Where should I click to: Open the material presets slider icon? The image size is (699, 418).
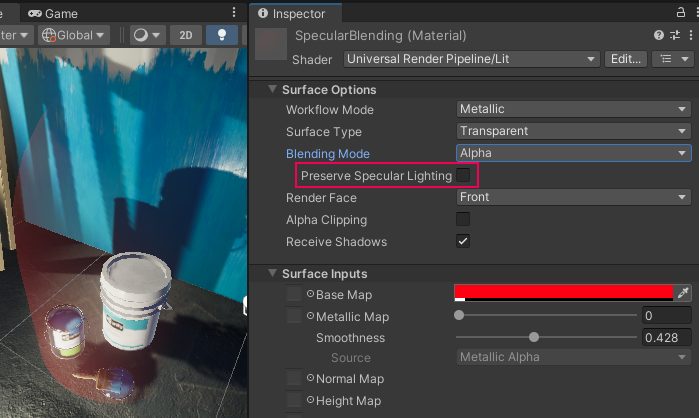[675, 35]
